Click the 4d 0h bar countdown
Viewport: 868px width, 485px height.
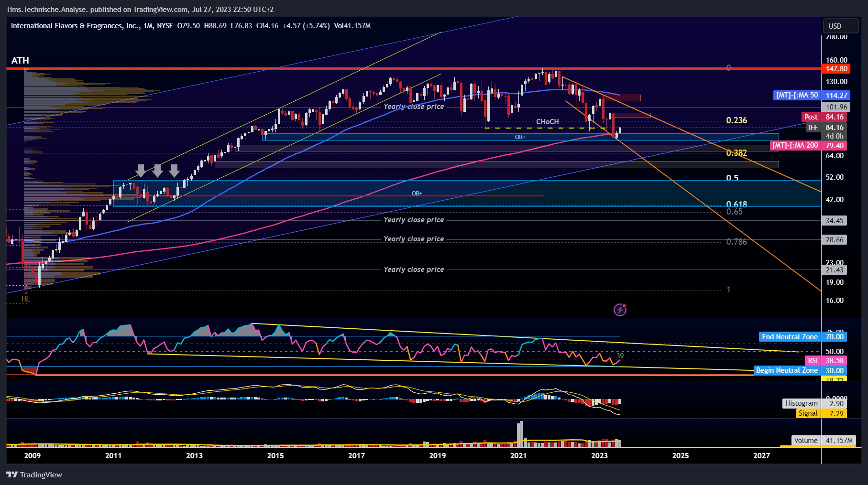[x=834, y=136]
